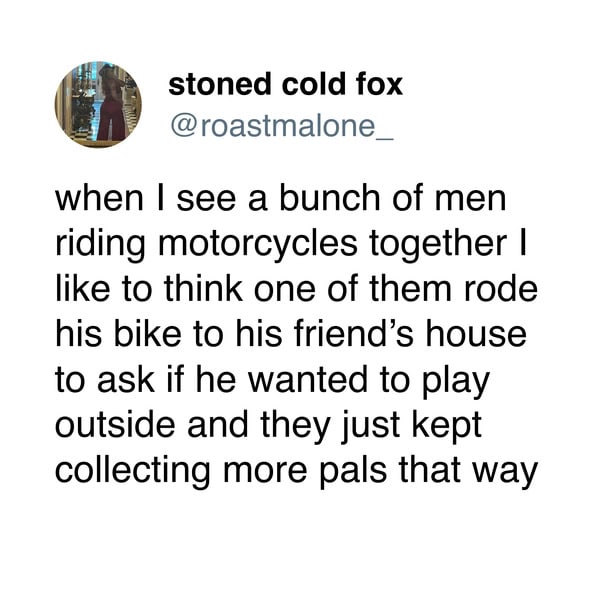The height and width of the screenshot is (599, 599).
Task: Click the word "think" in third line
Action: 203,288
